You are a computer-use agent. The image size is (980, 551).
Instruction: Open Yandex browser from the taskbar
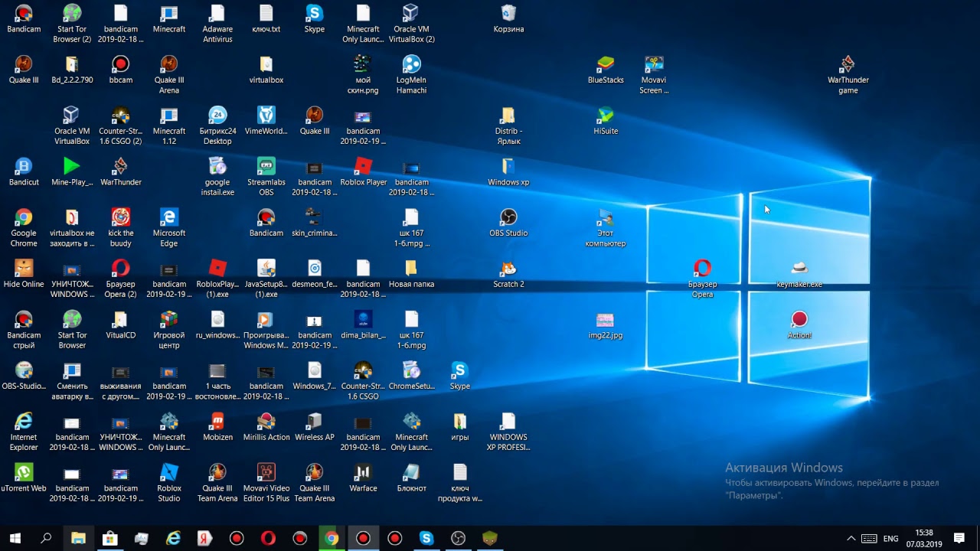pos(204,538)
